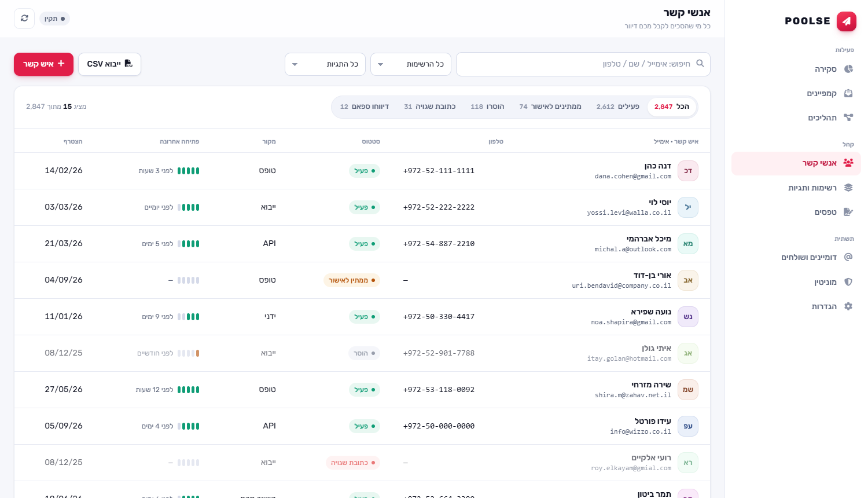The width and height of the screenshot is (868, 498).
Task: Expand the כל התגיות tags dropdown
Action: pyautogui.click(x=325, y=64)
